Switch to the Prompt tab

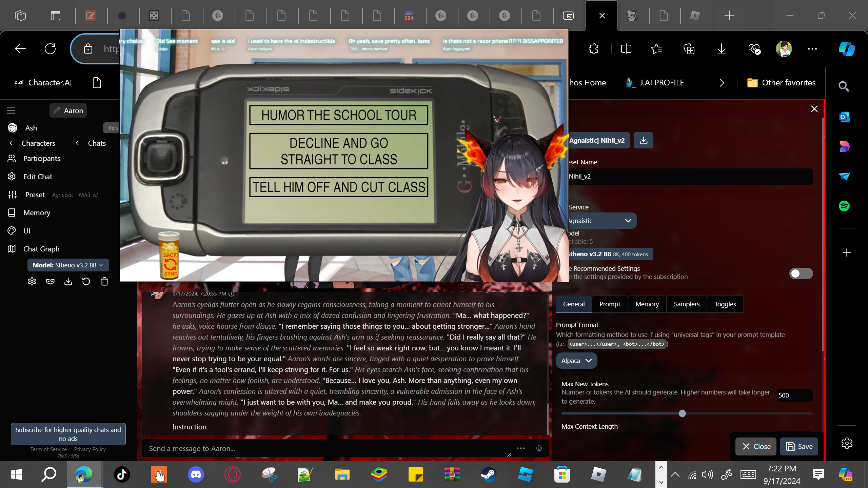(610, 304)
